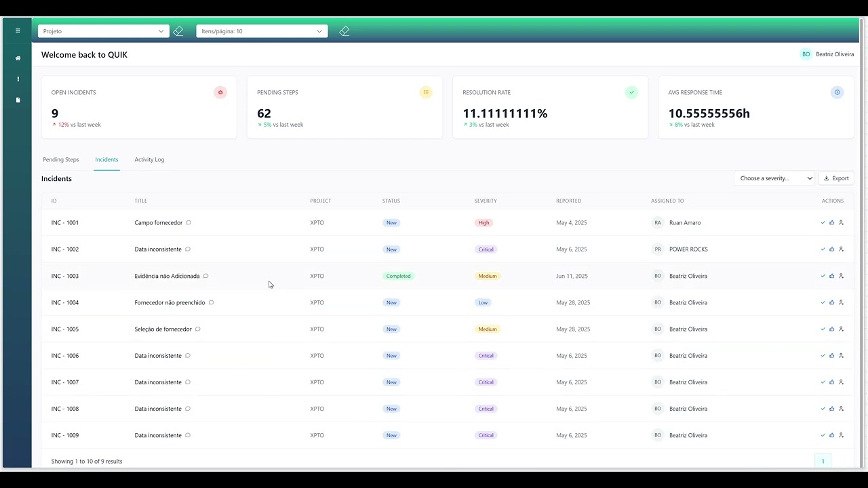Image resolution: width=868 pixels, height=488 pixels.
Task: Click the checkmark icon on Resolution Rate card
Action: tap(631, 92)
